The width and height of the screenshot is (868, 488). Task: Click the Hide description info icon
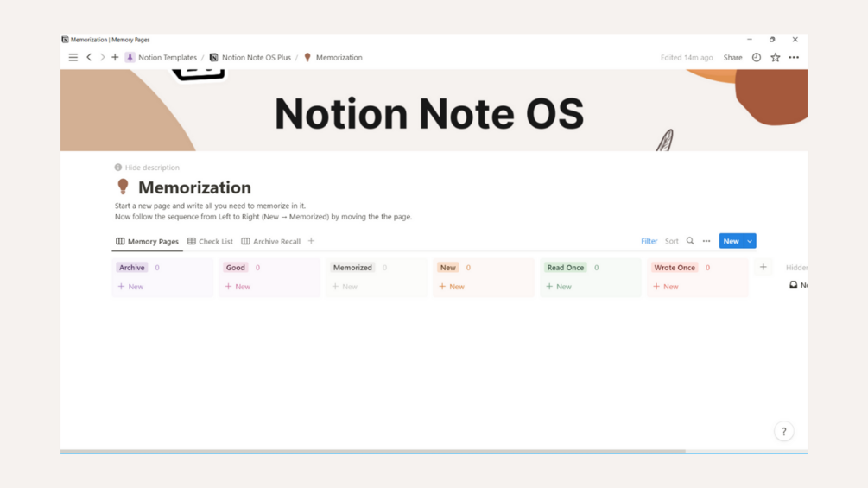(x=118, y=168)
